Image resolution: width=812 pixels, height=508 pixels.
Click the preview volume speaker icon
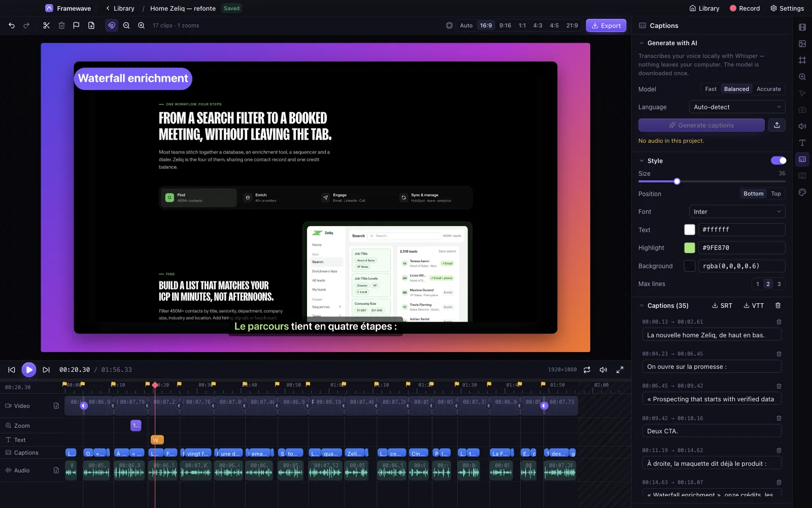coord(603,370)
